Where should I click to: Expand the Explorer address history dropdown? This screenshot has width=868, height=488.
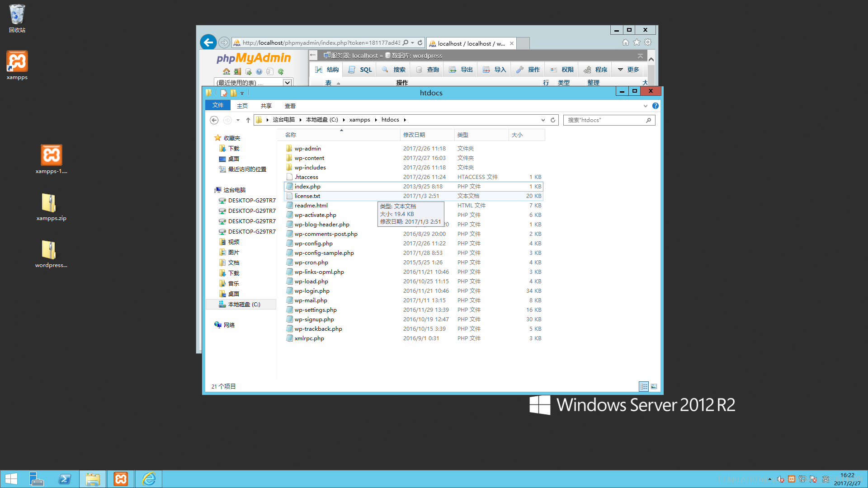click(x=543, y=120)
